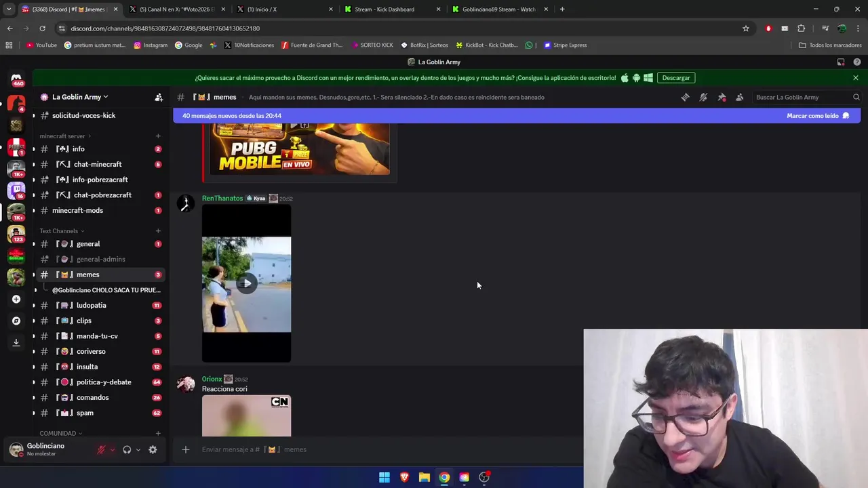The height and width of the screenshot is (488, 868).
Task: Open Todos los marcadores folder
Action: point(830,45)
